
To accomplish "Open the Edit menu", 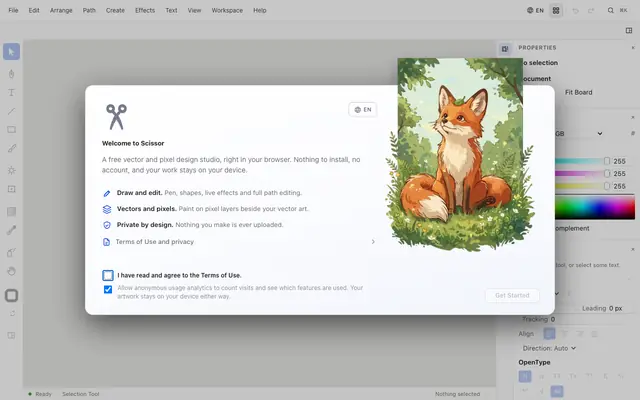I will tap(34, 11).
